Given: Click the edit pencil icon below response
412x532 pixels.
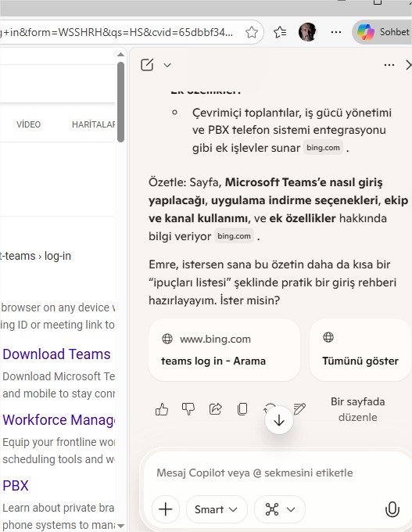Looking at the screenshot, I should point(299,409).
